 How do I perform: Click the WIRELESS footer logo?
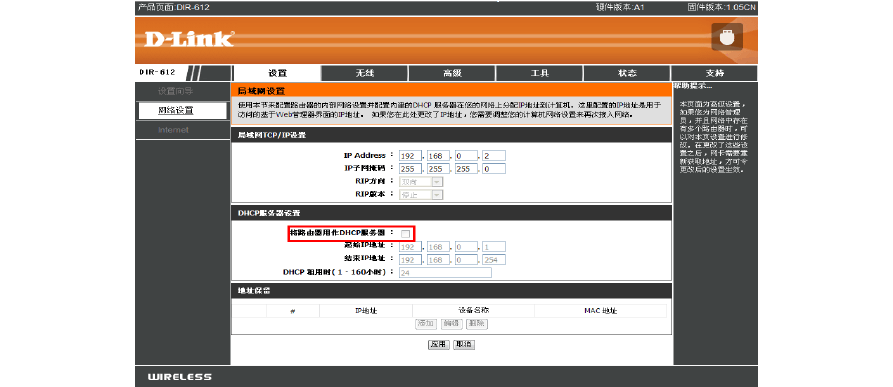point(179,377)
